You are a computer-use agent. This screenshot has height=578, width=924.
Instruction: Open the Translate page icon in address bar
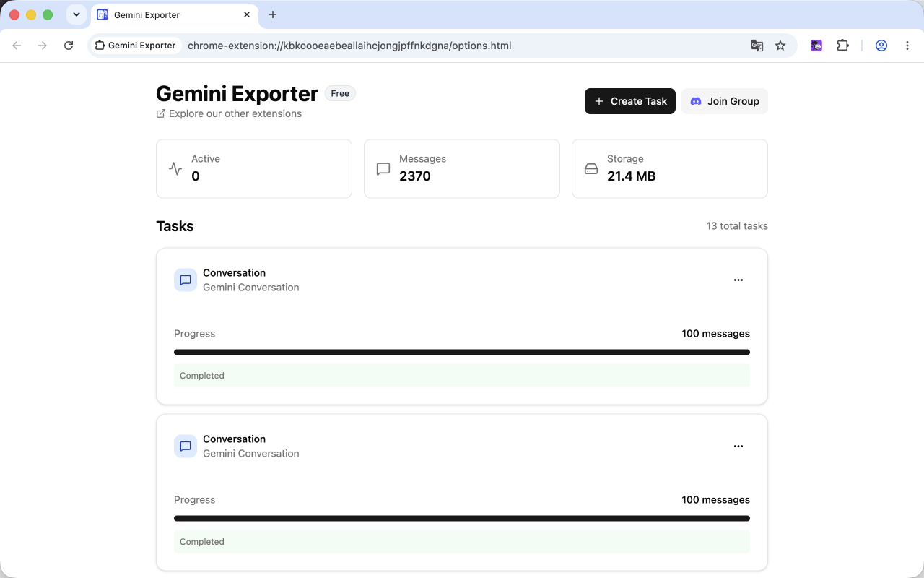[x=757, y=46]
